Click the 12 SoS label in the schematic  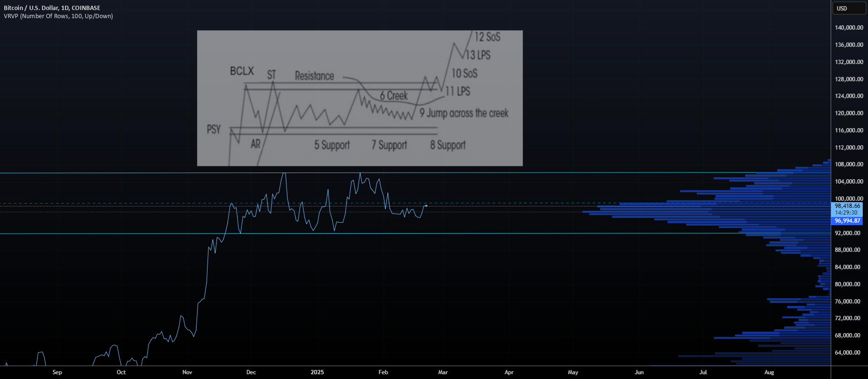click(x=487, y=37)
